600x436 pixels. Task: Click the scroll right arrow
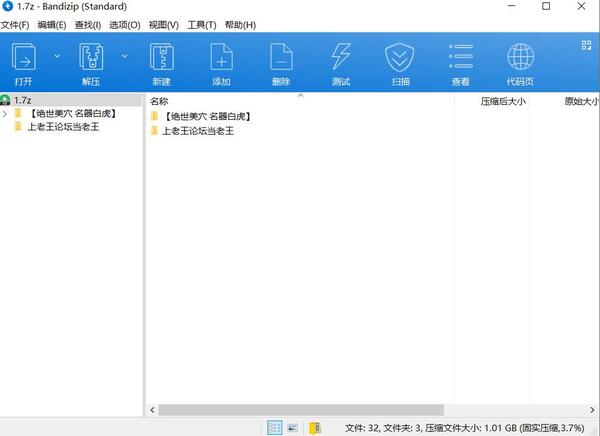(592, 410)
